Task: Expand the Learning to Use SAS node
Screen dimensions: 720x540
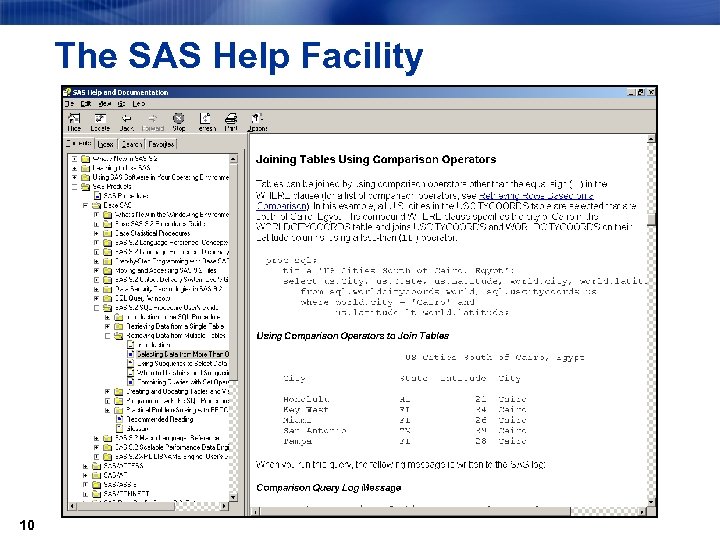Action: pos(74,168)
